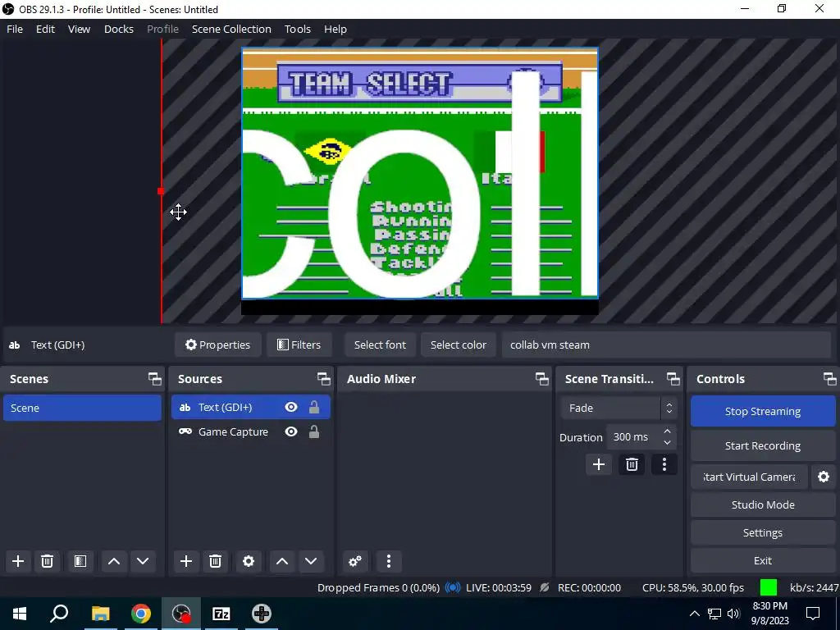Open the Edit menu

[45, 29]
